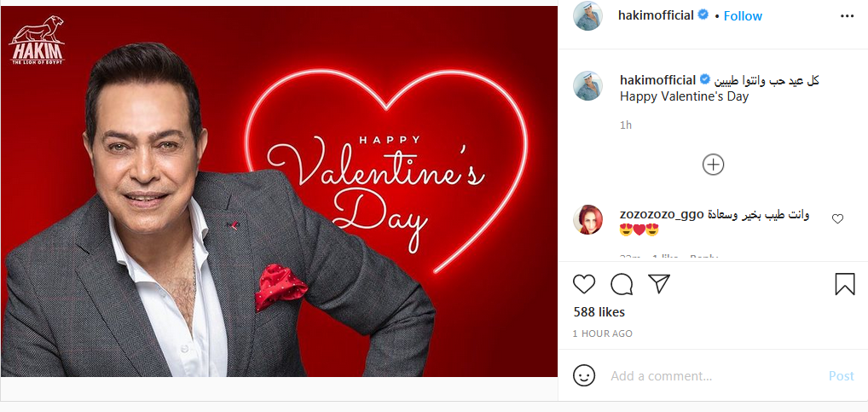This screenshot has width=868, height=412.
Task: View the 588 likes list
Action: [599, 312]
